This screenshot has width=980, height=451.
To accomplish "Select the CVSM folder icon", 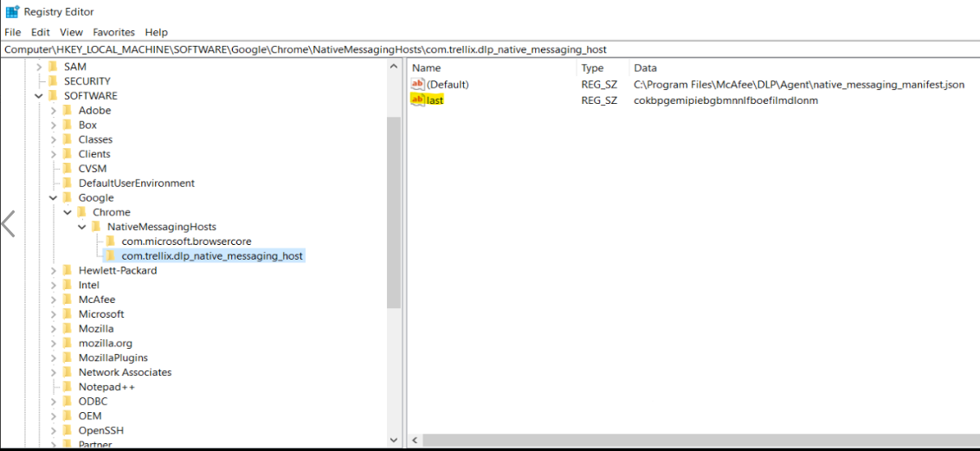I will tap(68, 168).
